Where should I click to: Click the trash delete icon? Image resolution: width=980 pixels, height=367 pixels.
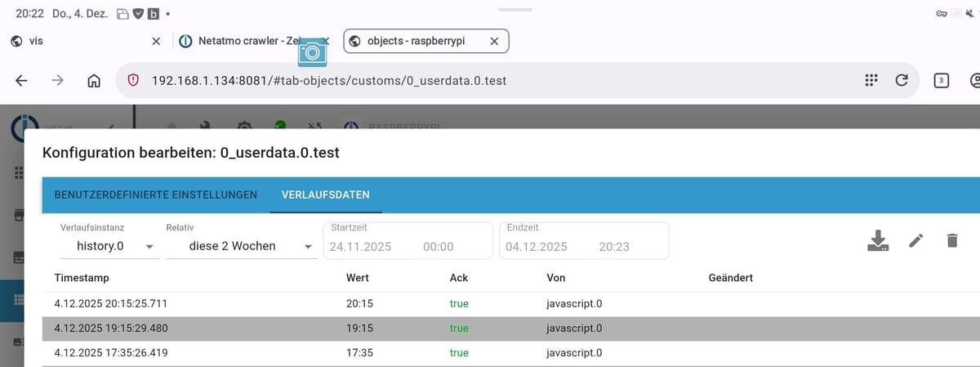(951, 240)
